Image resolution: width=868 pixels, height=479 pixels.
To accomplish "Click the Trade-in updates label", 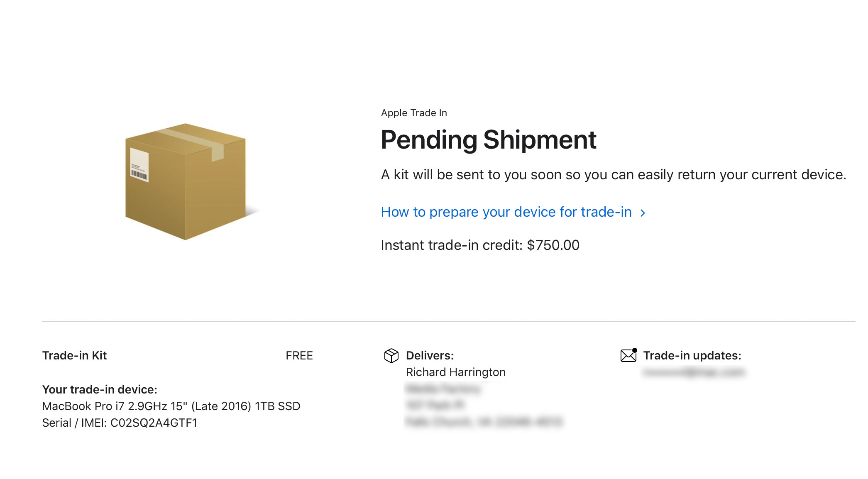I will coord(692,356).
